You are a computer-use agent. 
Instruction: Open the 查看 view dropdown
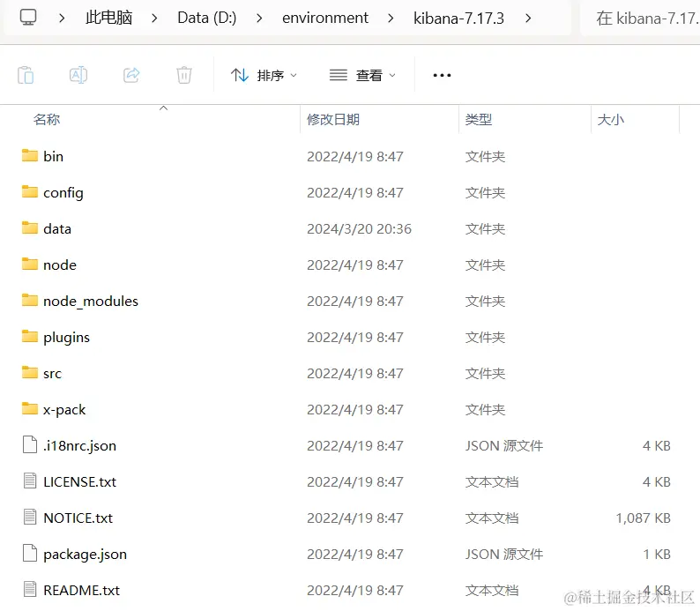click(362, 75)
